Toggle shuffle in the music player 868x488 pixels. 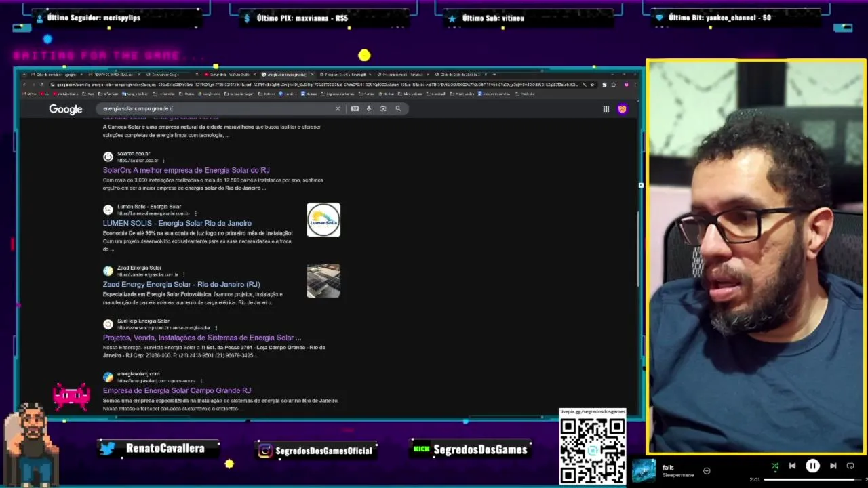[x=775, y=466]
